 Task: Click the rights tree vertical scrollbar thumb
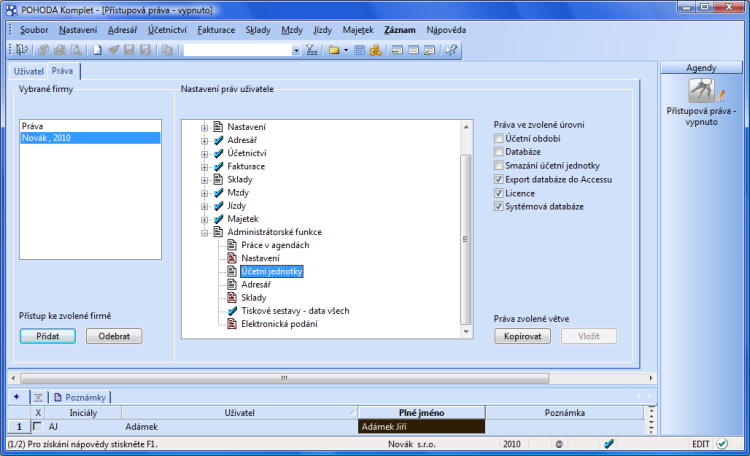[465, 239]
